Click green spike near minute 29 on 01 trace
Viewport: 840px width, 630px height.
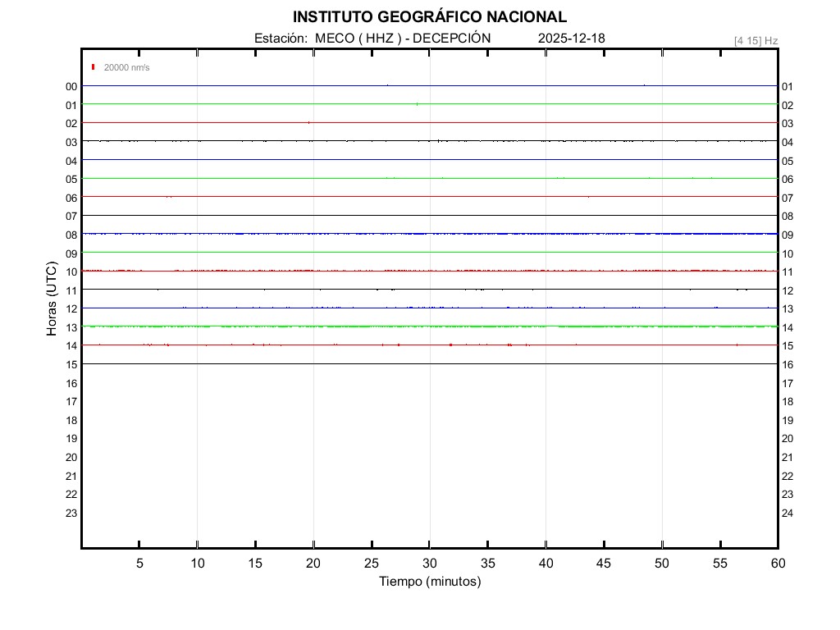coord(417,104)
